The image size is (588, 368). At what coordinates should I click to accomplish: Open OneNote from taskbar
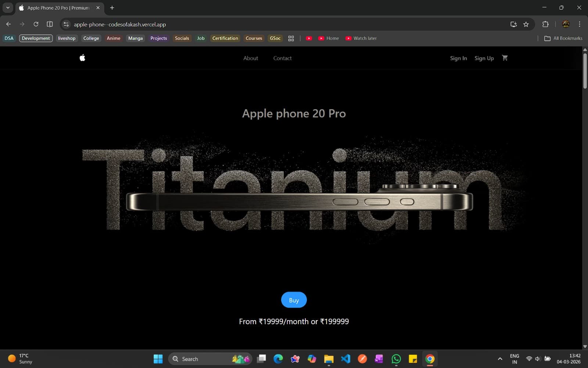click(379, 359)
